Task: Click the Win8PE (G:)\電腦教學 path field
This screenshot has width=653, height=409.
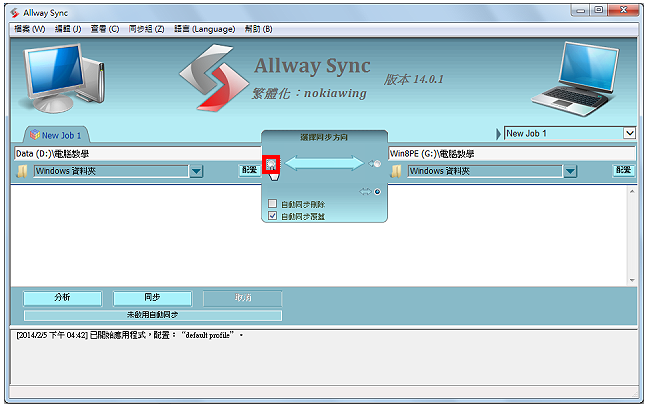Action: [x=512, y=154]
